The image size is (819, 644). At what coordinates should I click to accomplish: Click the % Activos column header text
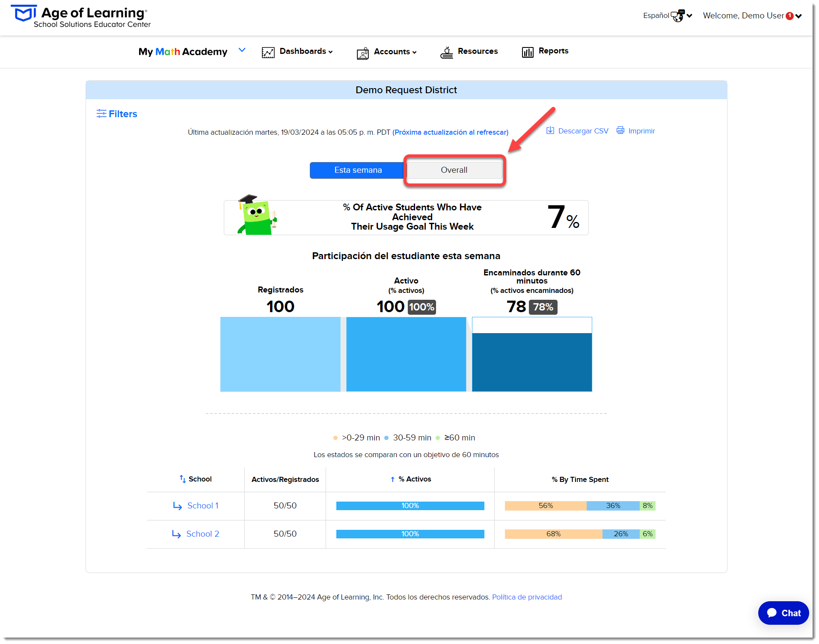415,479
